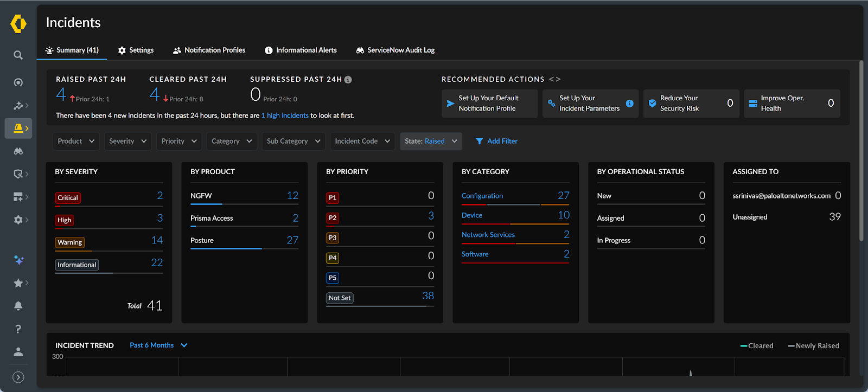Click the notifications bell icon near sidebar bottom

click(x=18, y=306)
